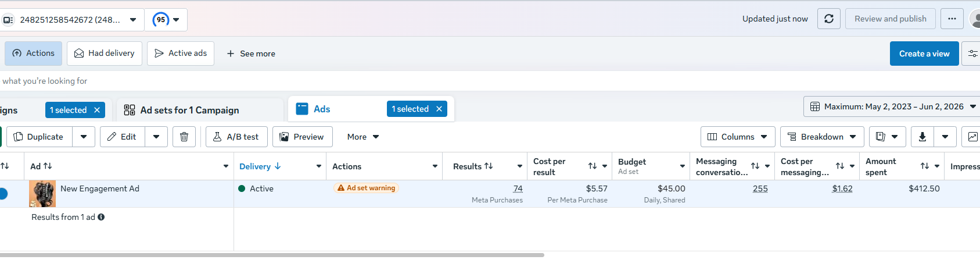
Task: Click the $5.57 cost per result value
Action: tap(597, 188)
